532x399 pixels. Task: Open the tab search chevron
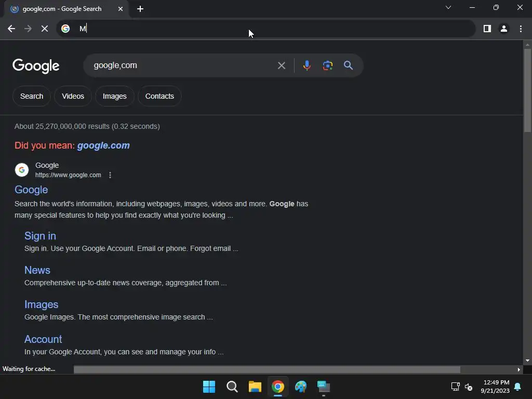click(448, 7)
